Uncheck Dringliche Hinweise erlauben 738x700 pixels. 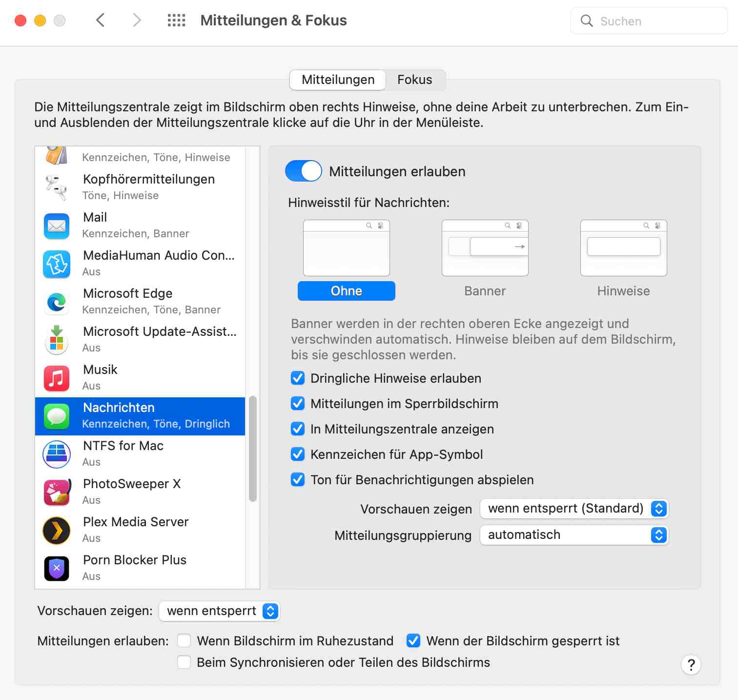298,378
